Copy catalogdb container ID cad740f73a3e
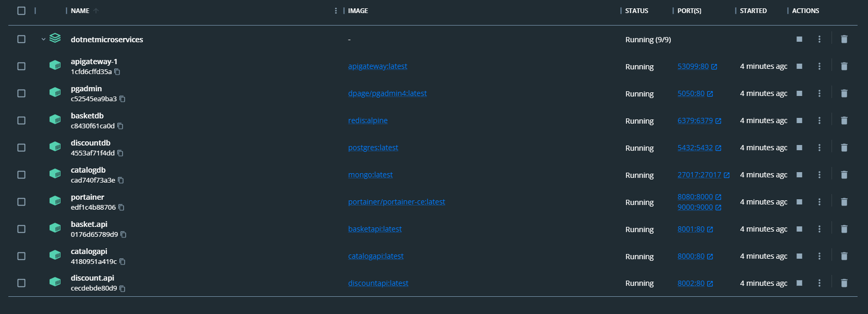This screenshot has width=868, height=314. coord(121,180)
